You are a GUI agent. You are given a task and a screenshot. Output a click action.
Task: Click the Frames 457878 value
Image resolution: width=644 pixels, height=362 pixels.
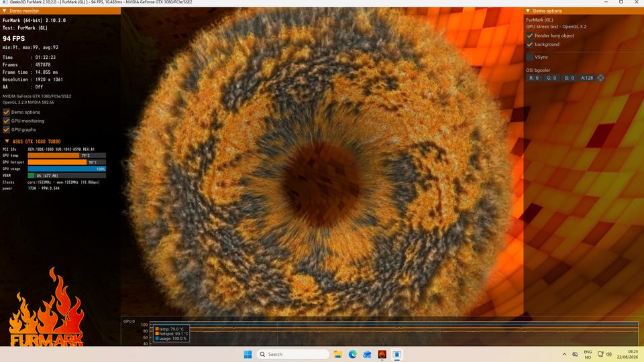pos(43,65)
